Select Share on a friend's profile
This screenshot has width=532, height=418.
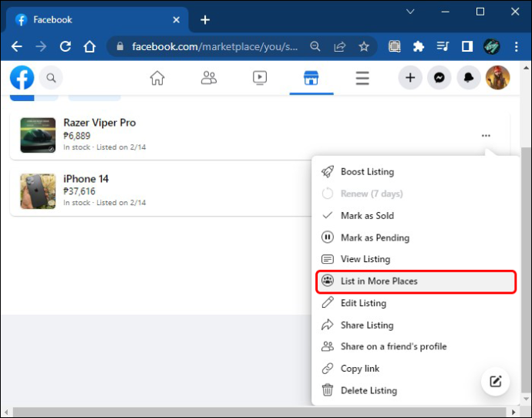coord(416,346)
